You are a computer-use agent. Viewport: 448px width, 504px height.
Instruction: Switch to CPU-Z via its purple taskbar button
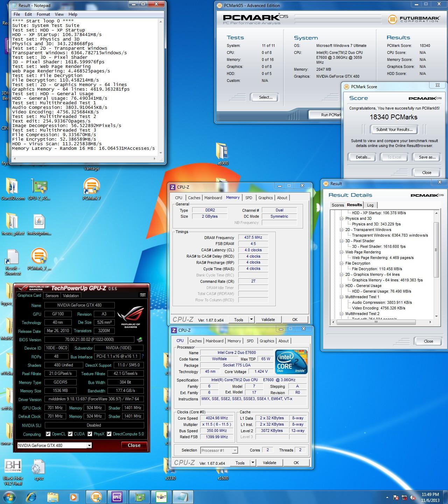click(x=117, y=497)
